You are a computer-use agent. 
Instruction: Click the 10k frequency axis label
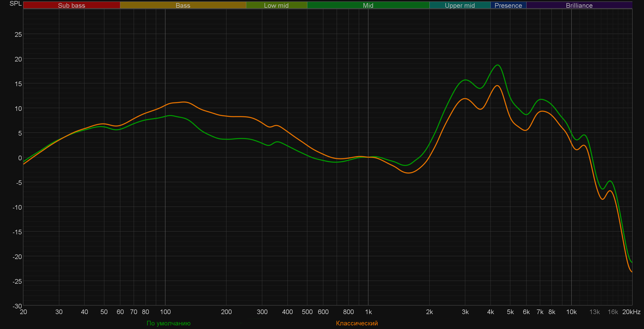tap(571, 312)
